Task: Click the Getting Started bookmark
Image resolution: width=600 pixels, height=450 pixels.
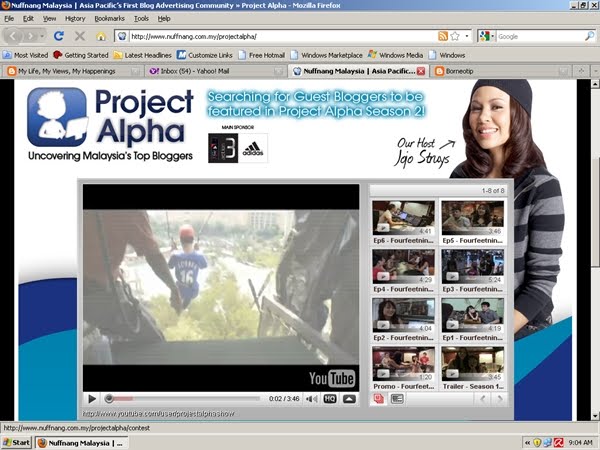Action: 81,55
